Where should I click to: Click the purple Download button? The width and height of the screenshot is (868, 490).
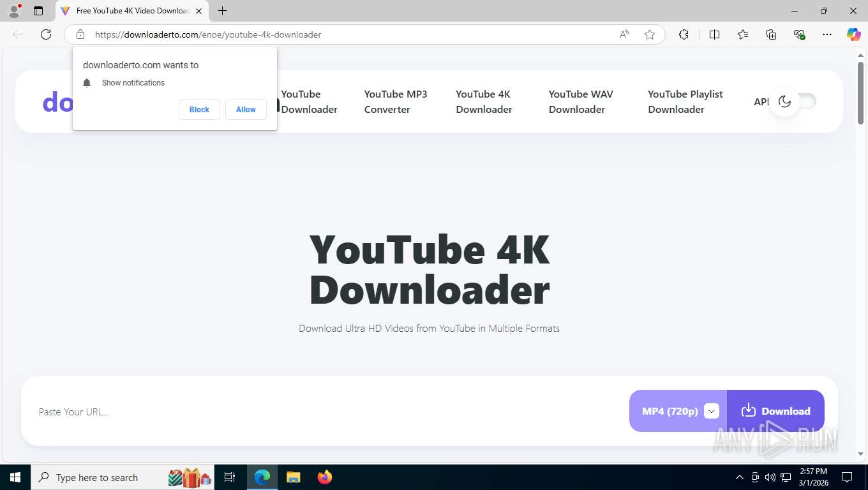(x=775, y=411)
